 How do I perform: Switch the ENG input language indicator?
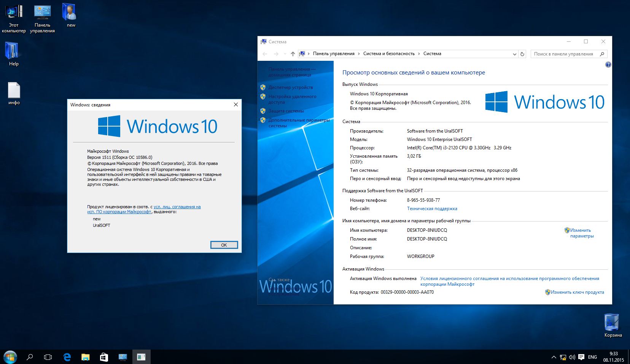[x=592, y=357]
